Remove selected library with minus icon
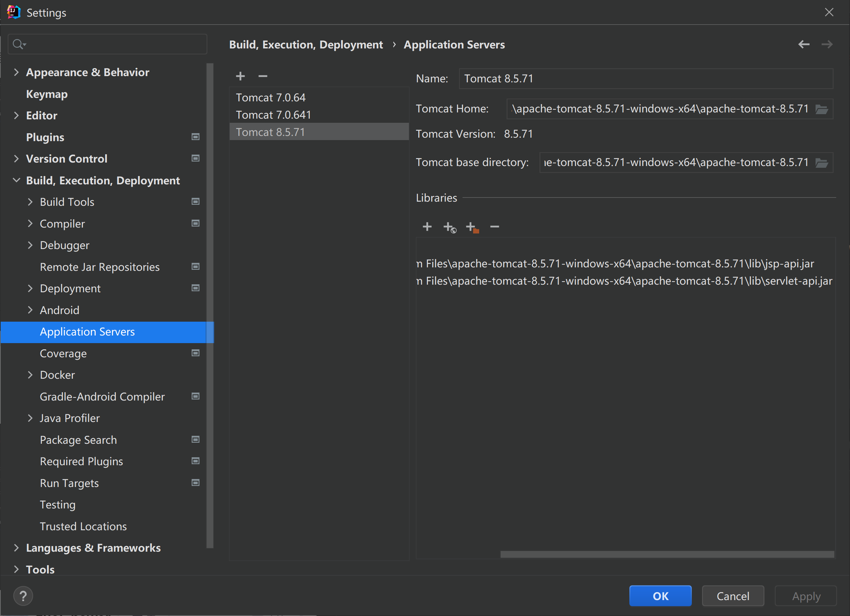Viewport: 850px width, 616px height. [495, 227]
